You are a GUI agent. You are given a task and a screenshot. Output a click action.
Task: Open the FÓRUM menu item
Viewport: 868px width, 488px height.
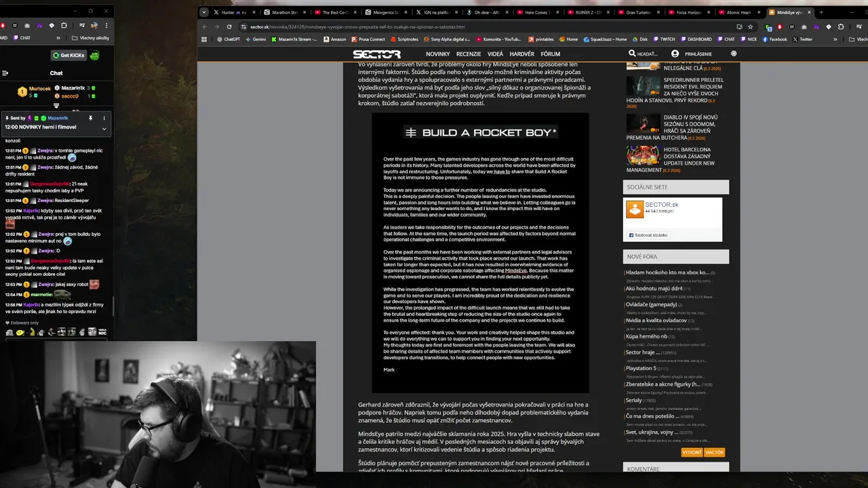(x=551, y=54)
